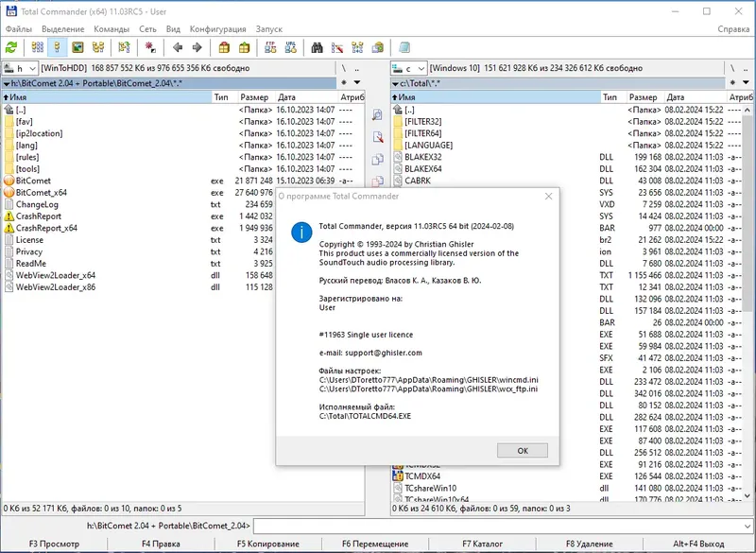The width and height of the screenshot is (756, 553).
Task: Expand the command line history dropdown
Action: (747, 526)
